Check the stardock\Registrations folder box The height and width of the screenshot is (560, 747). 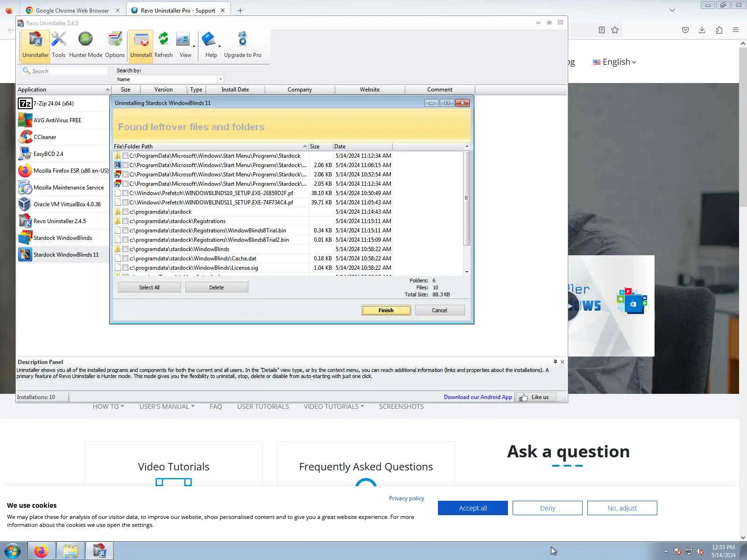(125, 221)
